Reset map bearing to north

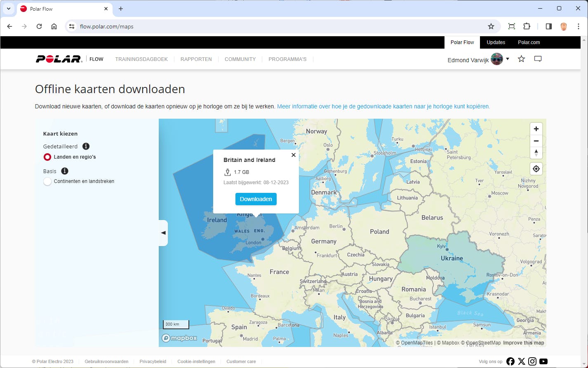[536, 153]
